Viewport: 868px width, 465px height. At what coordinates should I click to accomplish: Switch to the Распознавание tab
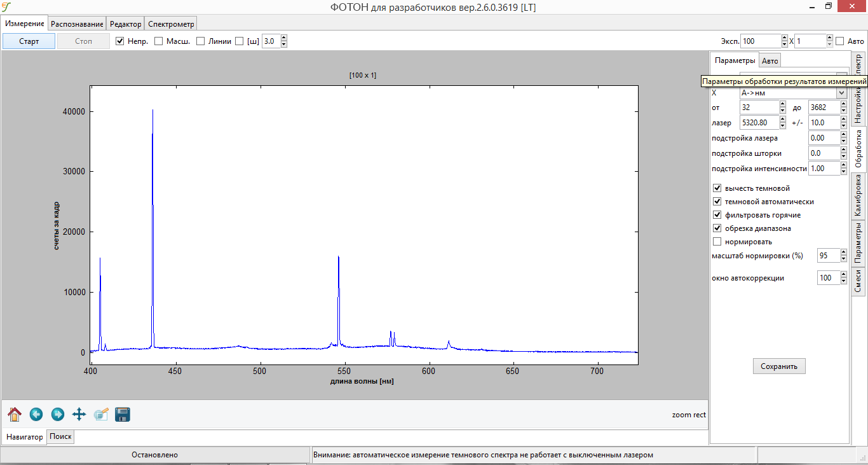(77, 24)
